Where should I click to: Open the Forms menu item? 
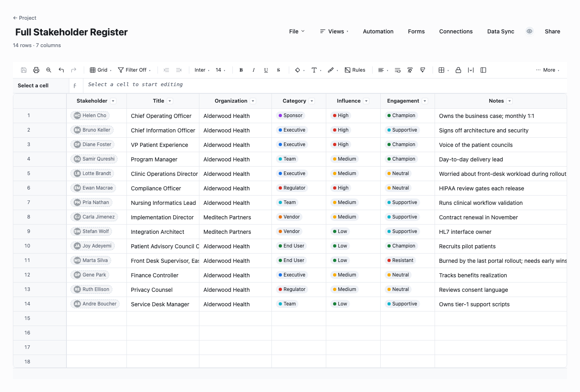(x=416, y=31)
